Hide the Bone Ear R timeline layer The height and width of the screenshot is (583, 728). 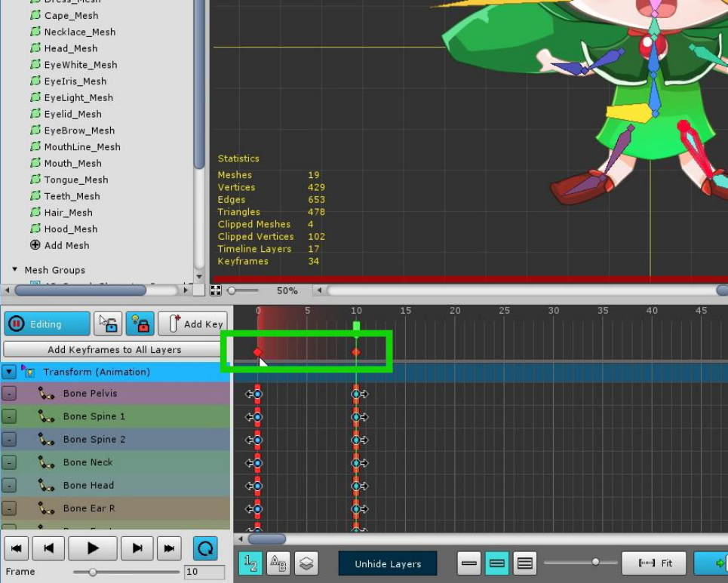(x=9, y=508)
